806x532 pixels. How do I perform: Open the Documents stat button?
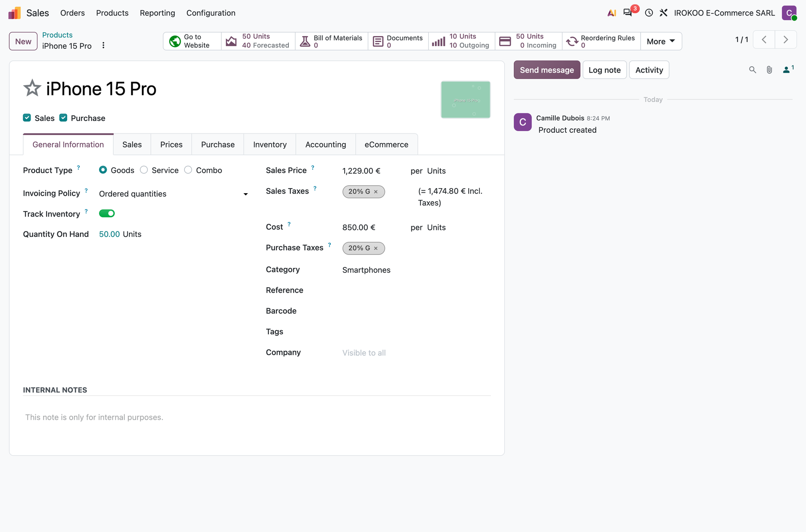(x=398, y=41)
